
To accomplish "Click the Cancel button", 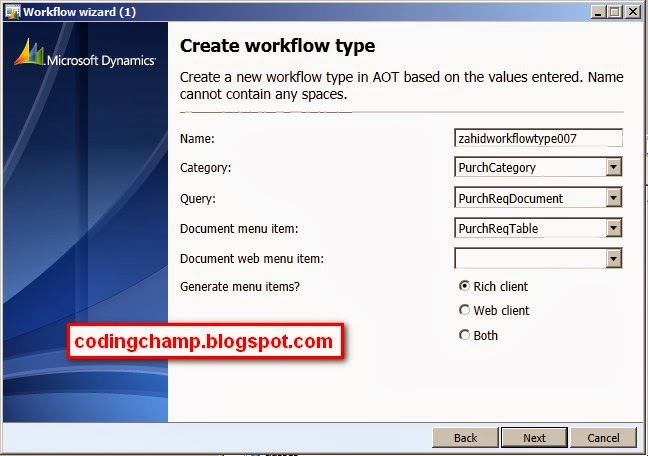I will pyautogui.click(x=603, y=437).
